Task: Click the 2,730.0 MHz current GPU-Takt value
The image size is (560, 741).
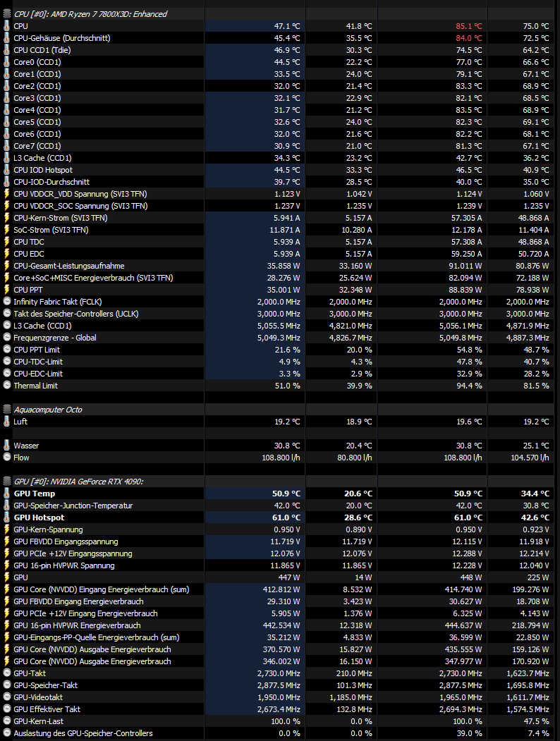Action: [x=279, y=673]
